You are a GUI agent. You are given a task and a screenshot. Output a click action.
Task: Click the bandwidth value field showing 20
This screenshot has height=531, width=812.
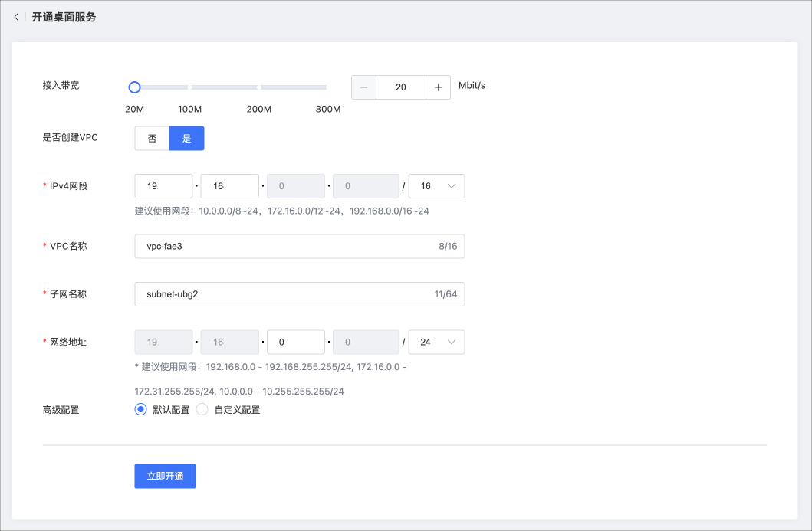(x=400, y=87)
